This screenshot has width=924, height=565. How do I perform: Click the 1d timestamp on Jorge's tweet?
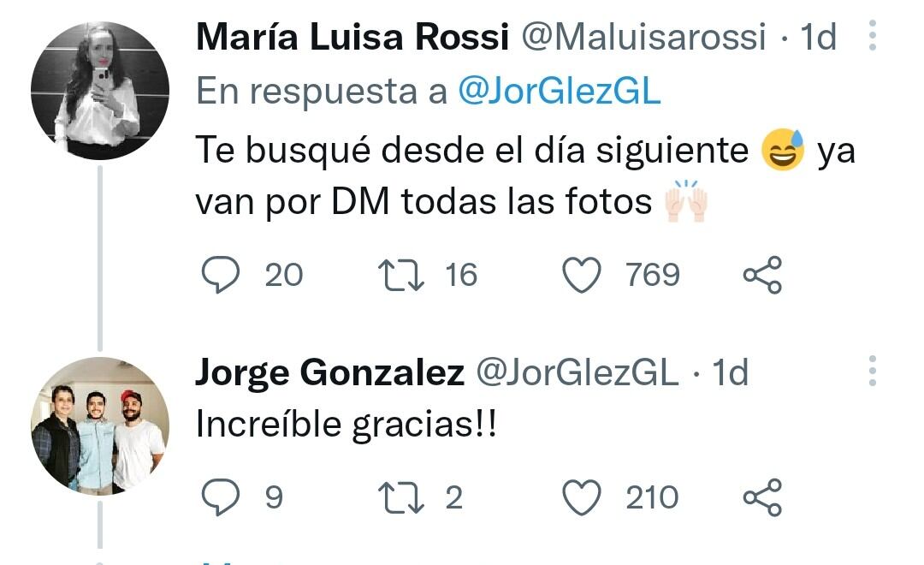click(x=731, y=372)
